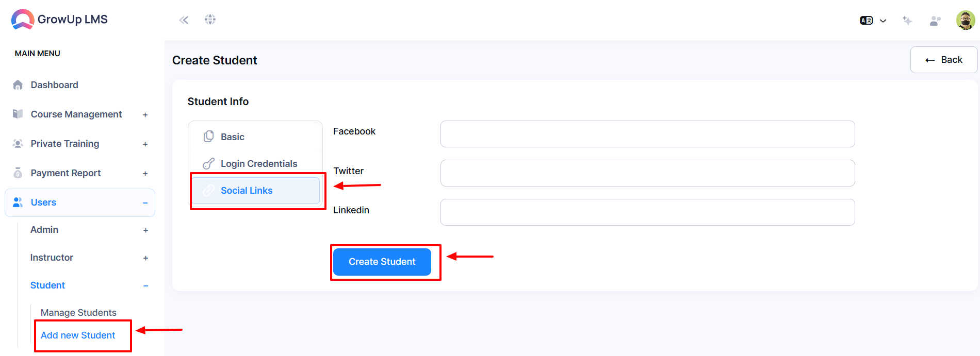Collapse sidebar with double chevron icon
Screen dimensions: 980x356
[184, 20]
